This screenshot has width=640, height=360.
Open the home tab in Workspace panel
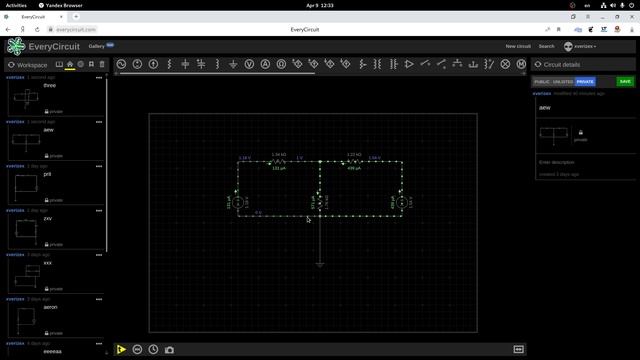pyautogui.click(x=70, y=64)
